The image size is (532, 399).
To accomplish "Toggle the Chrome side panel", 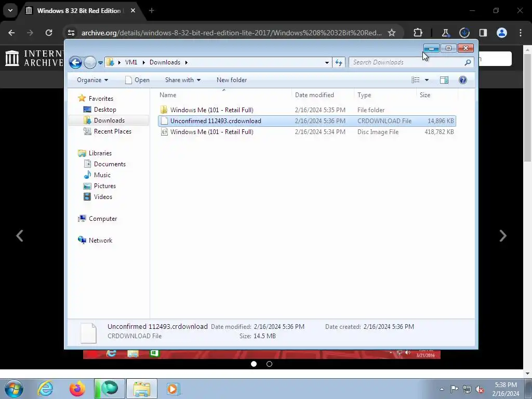I will coord(483,33).
